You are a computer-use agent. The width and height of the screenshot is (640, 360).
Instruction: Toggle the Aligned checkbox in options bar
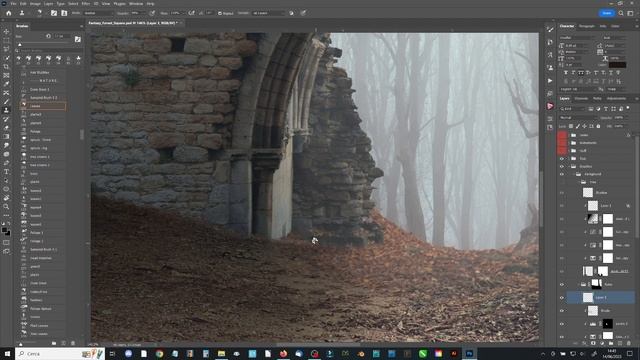220,13
